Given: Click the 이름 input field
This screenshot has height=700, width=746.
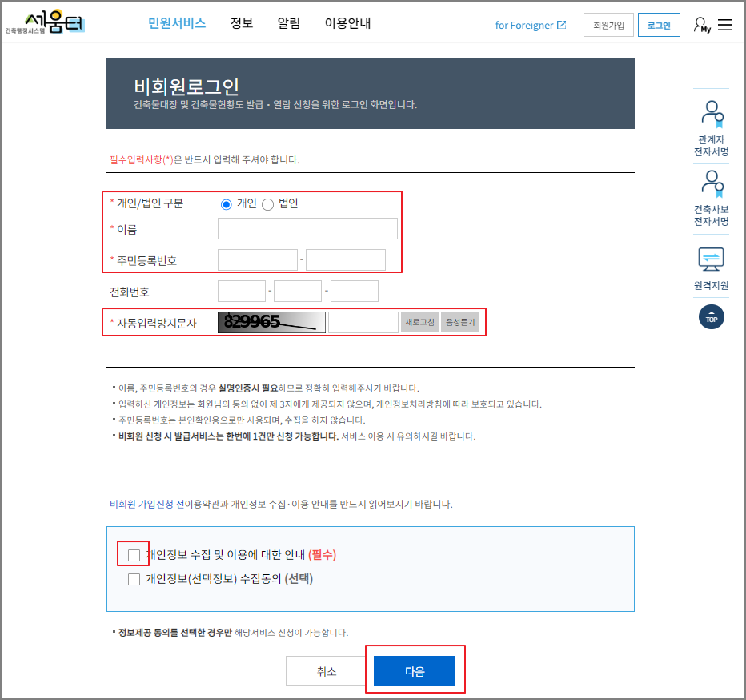Looking at the screenshot, I should coord(307,228).
